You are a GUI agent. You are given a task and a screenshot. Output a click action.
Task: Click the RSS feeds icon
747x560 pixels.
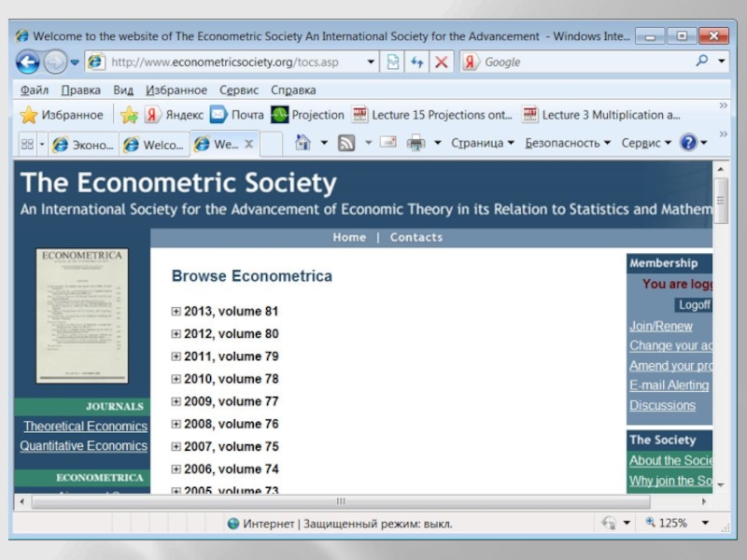(346, 143)
